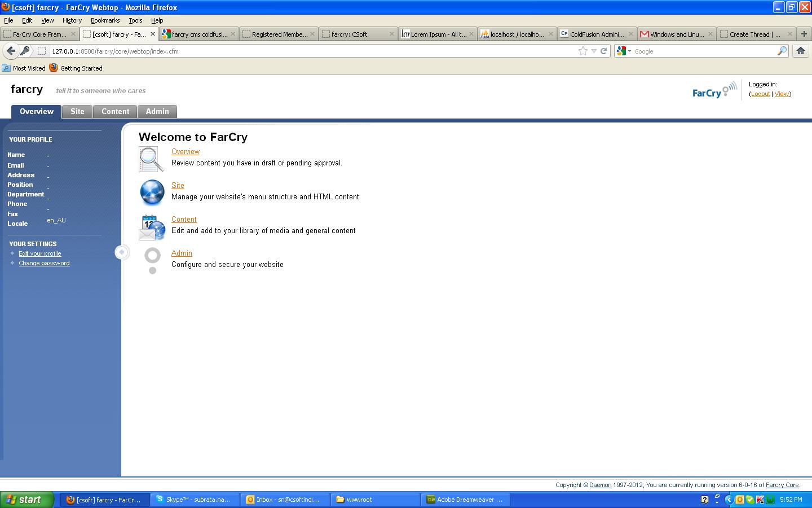Image resolution: width=812 pixels, height=508 pixels.
Task: Click the Site globe icon
Action: pos(152,192)
